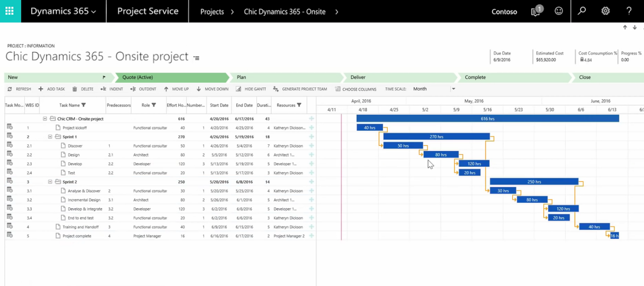Click the Move Up arrow icon
Viewport: 644px width, 286px height.
click(167, 89)
